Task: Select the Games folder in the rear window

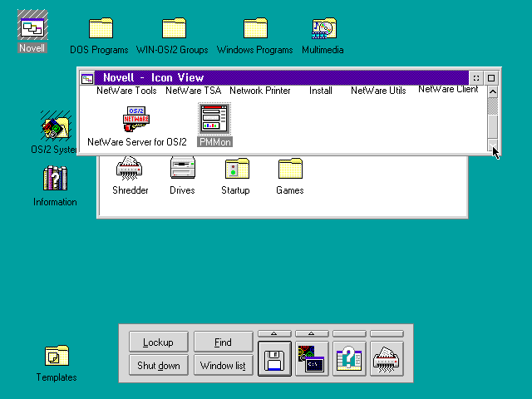Action: 290,168
